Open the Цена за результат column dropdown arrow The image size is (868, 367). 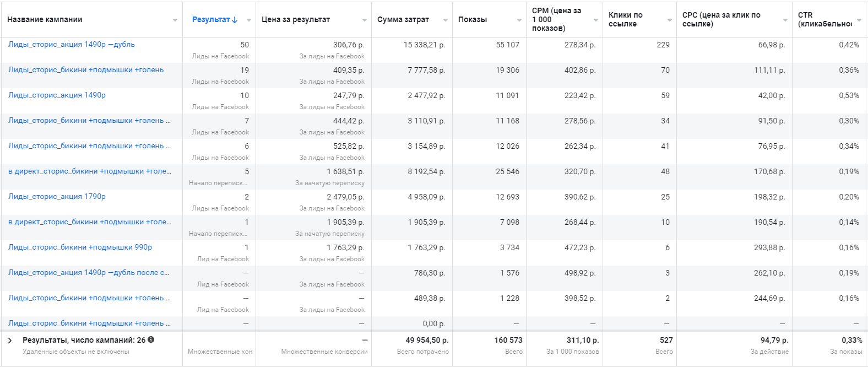(x=365, y=20)
